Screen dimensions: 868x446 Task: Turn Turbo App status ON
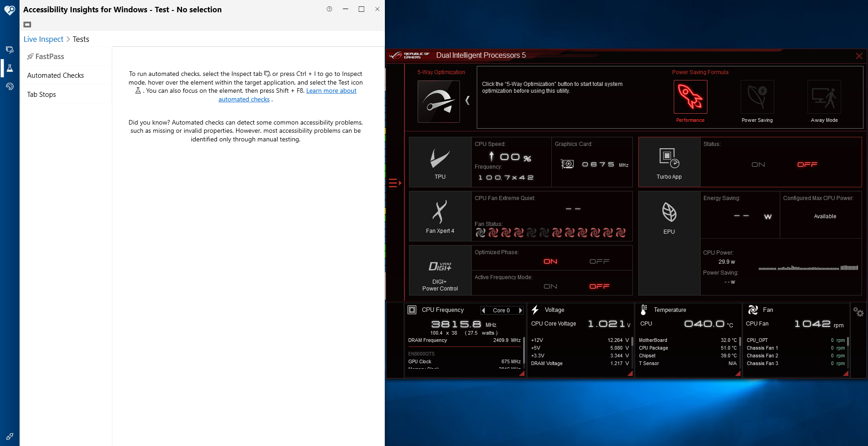click(757, 165)
